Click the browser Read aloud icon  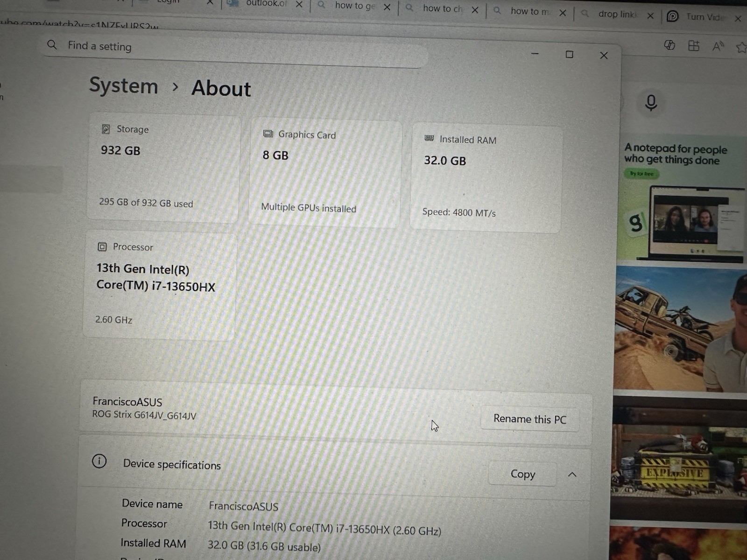tap(718, 46)
